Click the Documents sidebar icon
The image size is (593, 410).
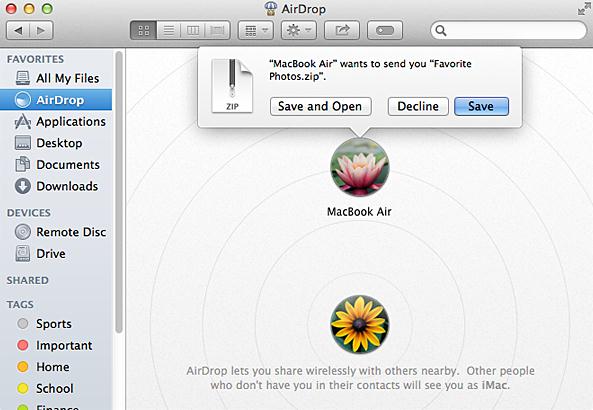point(23,165)
